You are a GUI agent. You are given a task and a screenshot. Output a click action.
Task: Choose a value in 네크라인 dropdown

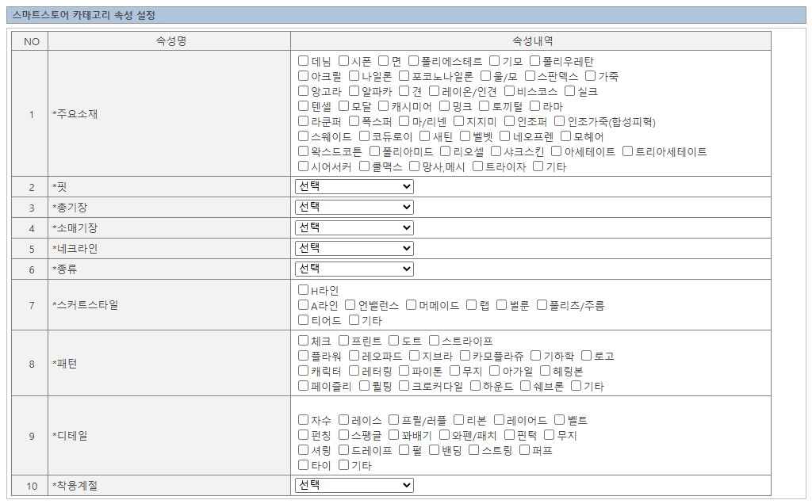[x=354, y=248]
